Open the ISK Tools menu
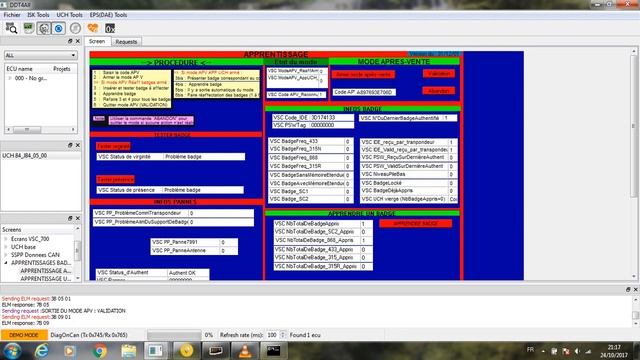Image resolution: width=640 pixels, height=360 pixels. pos(38,15)
